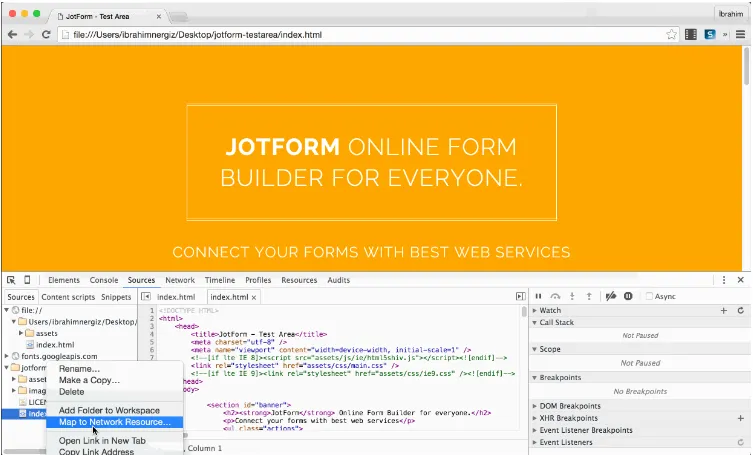Image resolution: width=753 pixels, height=455 pixels.
Task: Select Map to Network Resource...
Action: point(115,422)
